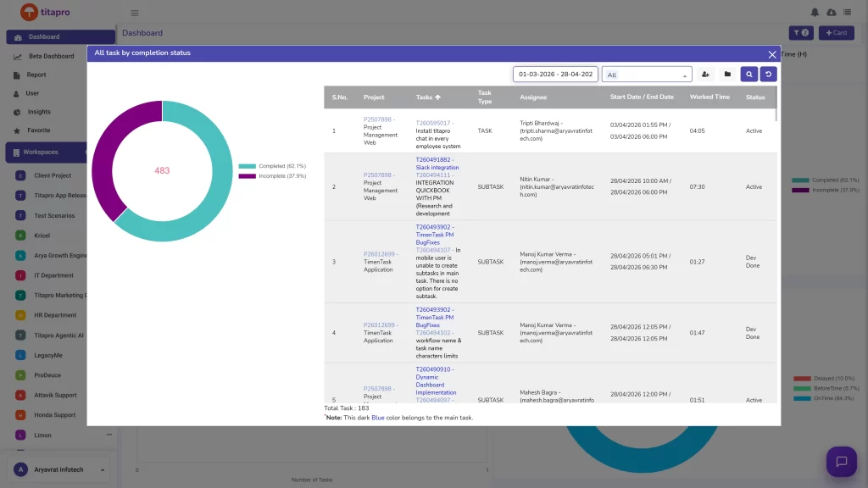Click Worked Time column header
This screenshot has height=488, width=868.
(709, 97)
